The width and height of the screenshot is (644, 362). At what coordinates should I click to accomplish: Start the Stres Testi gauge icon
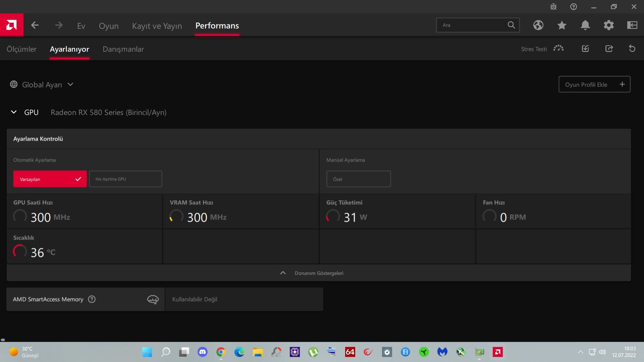[x=558, y=49]
